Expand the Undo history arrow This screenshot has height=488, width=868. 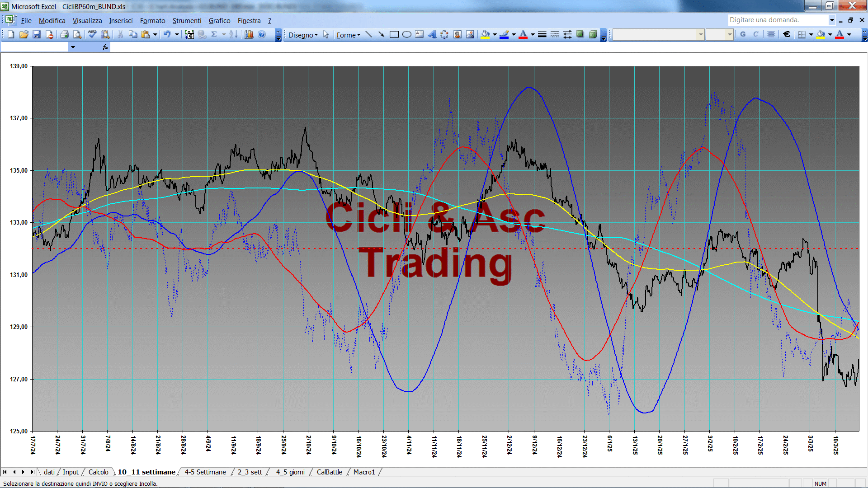point(177,34)
